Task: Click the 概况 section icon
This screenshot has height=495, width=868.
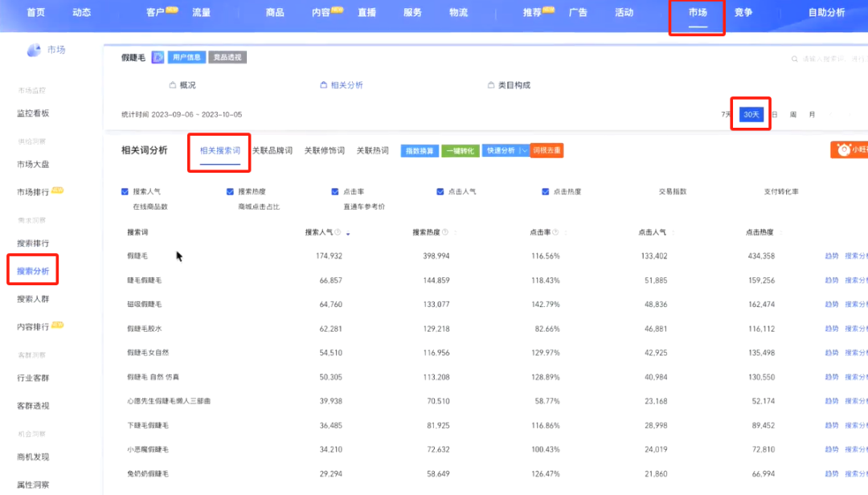Action: (x=173, y=85)
